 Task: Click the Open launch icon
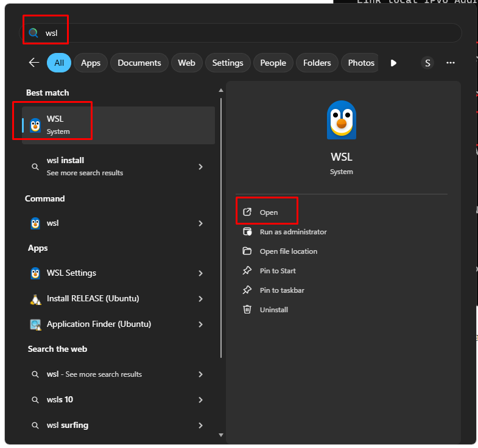(247, 212)
